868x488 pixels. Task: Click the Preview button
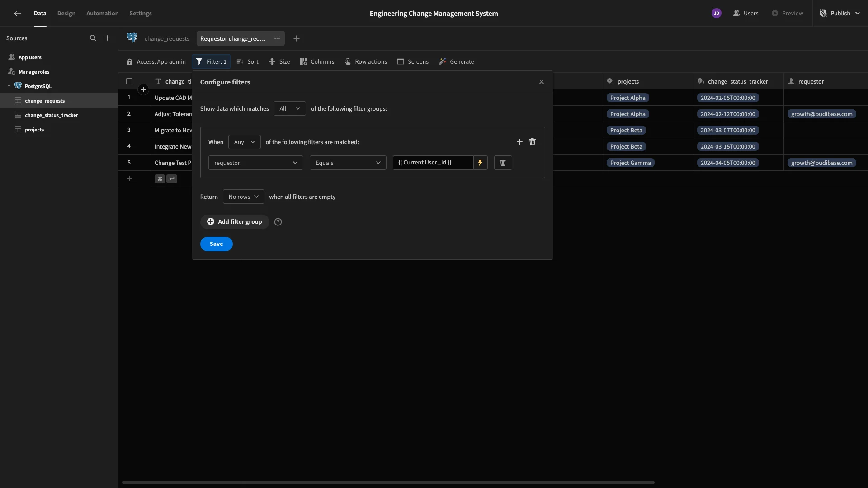click(x=787, y=14)
